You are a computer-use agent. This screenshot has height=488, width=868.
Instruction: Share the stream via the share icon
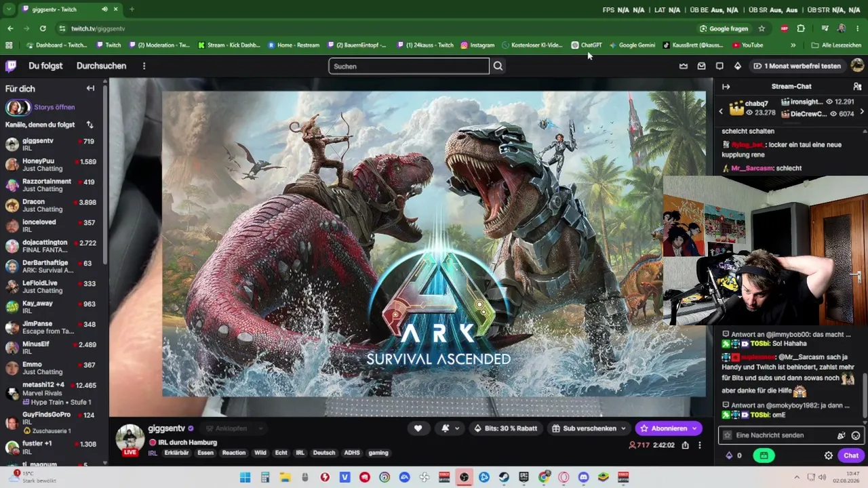click(x=686, y=445)
